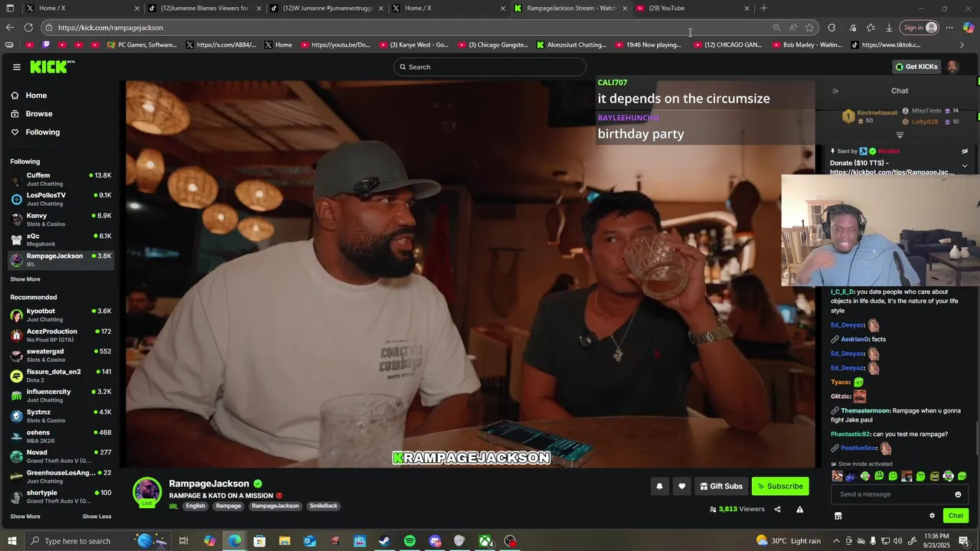The width and height of the screenshot is (980, 551).
Task: Select the English language tag
Action: point(195,506)
